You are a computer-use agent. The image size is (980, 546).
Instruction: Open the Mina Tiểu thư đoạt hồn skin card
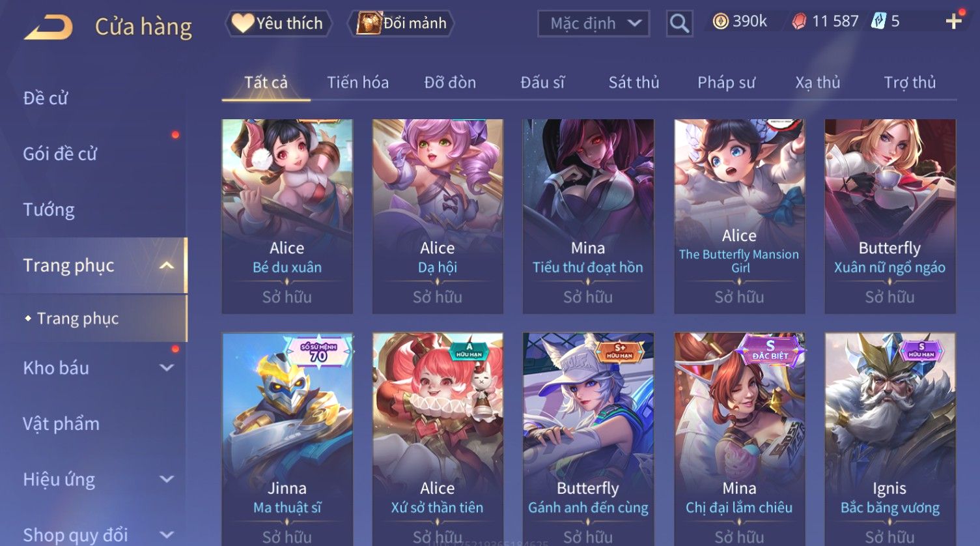click(587, 216)
